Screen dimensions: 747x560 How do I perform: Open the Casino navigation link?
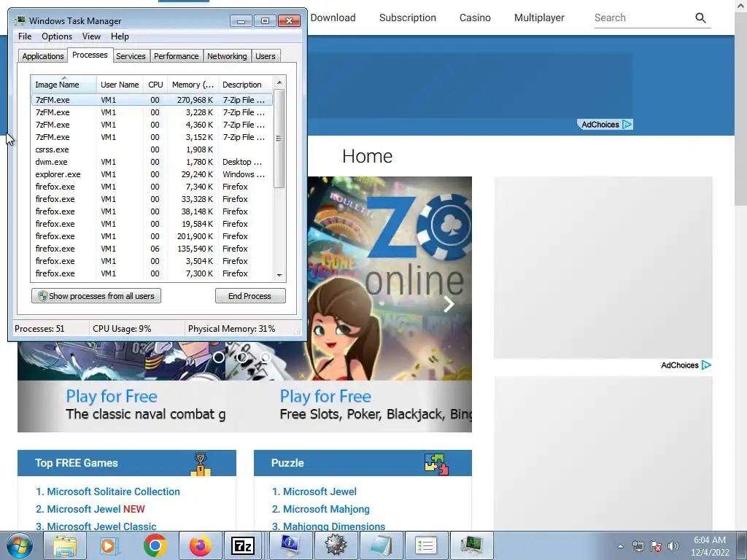pos(475,17)
